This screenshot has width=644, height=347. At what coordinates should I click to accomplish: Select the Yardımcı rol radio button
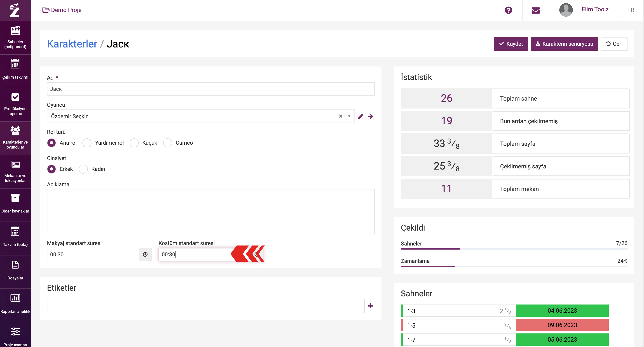(x=87, y=143)
